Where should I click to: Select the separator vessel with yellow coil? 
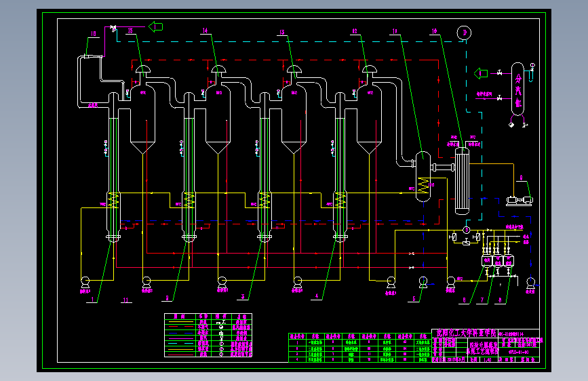(x=423, y=176)
